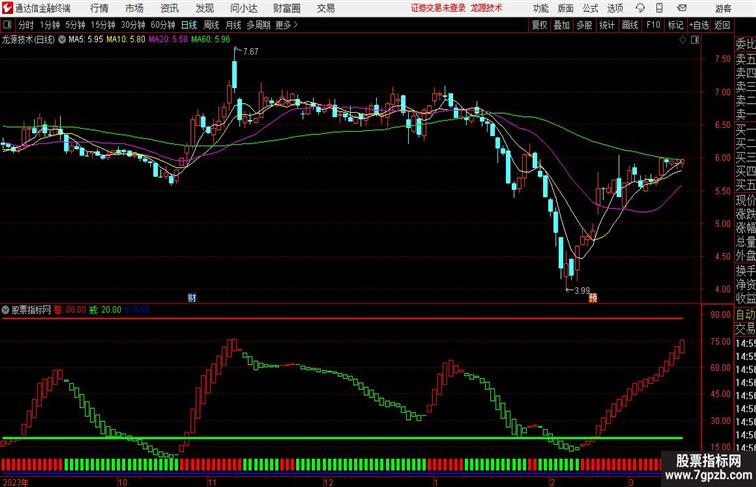Screen dimensions: 756x487
Task: Switch to the 1分钟 period tab
Action: [x=50, y=25]
